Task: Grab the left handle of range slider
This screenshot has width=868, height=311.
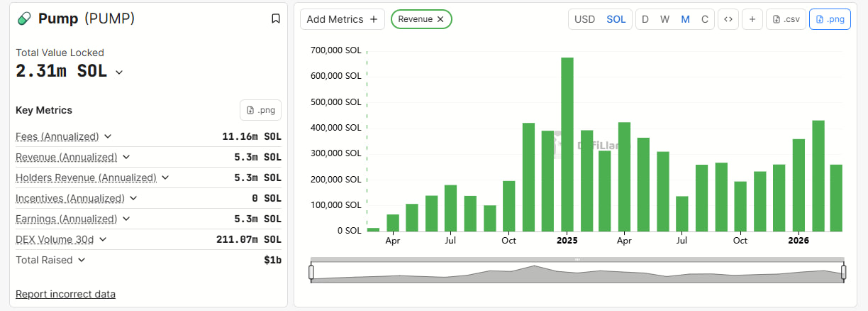Action: tap(311, 272)
